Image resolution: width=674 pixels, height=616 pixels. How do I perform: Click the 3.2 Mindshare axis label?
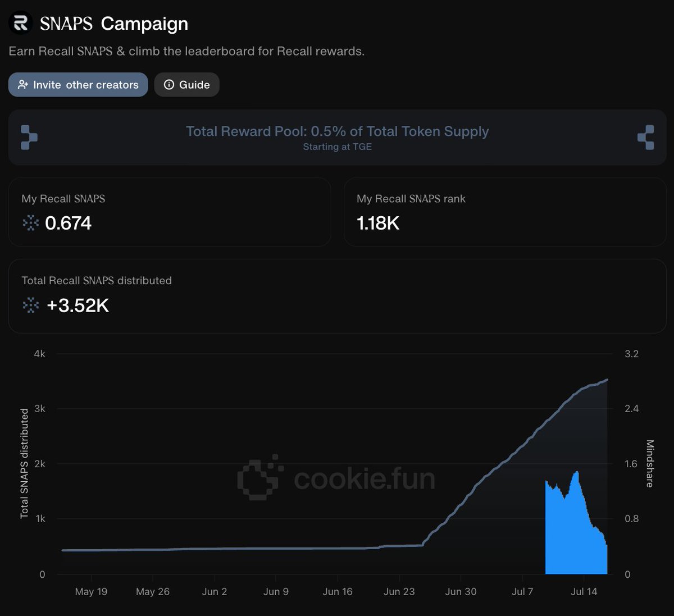click(x=632, y=354)
